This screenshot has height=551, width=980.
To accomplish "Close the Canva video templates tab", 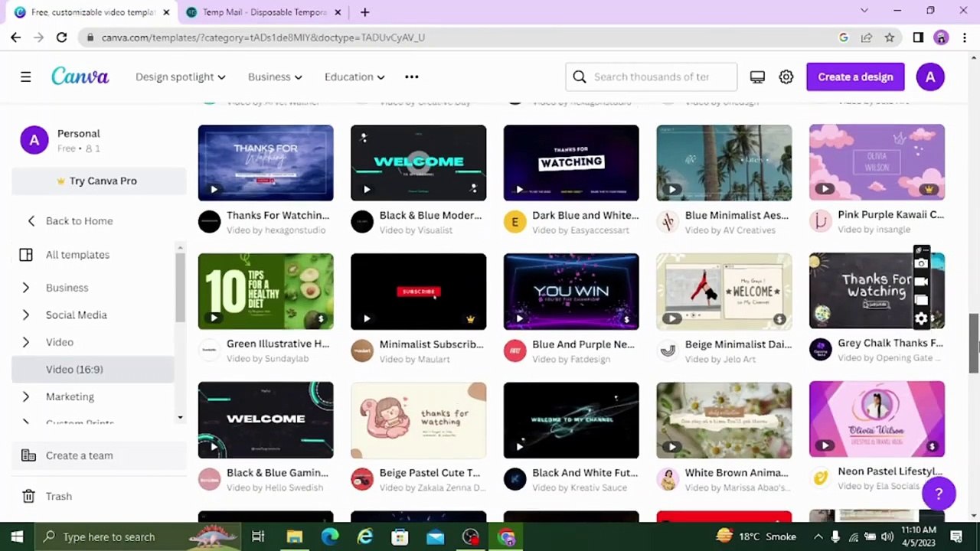I will (166, 12).
